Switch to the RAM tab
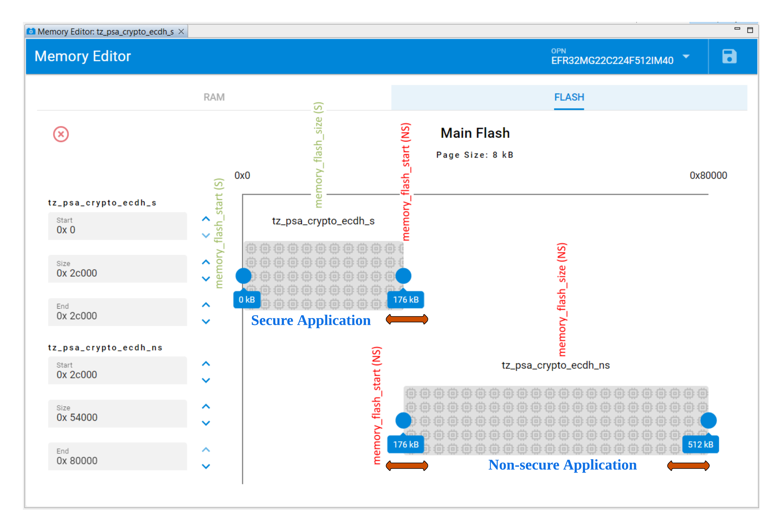781x532 pixels. click(214, 97)
